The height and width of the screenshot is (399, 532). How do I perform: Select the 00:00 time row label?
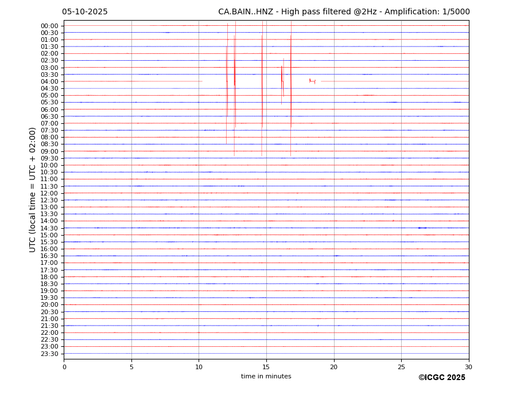[x=49, y=26]
